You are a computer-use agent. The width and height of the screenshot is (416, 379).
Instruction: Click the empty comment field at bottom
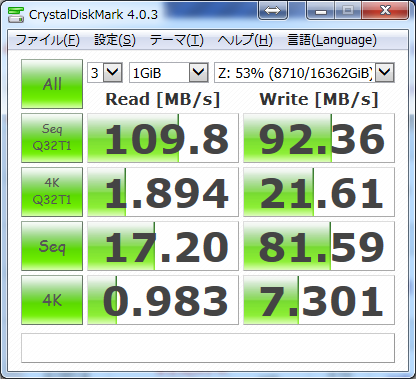pyautogui.click(x=208, y=348)
